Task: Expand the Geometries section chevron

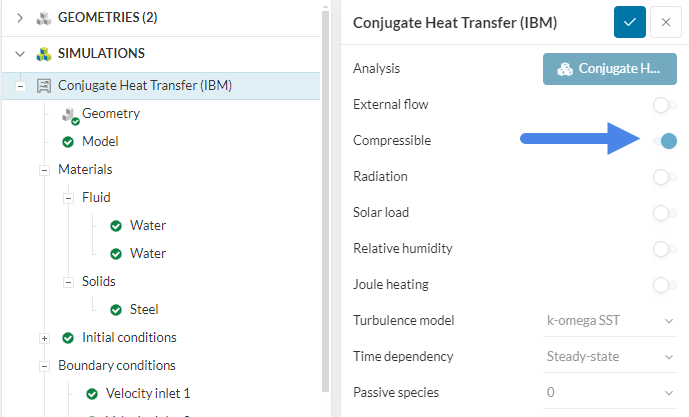Action: 20,18
